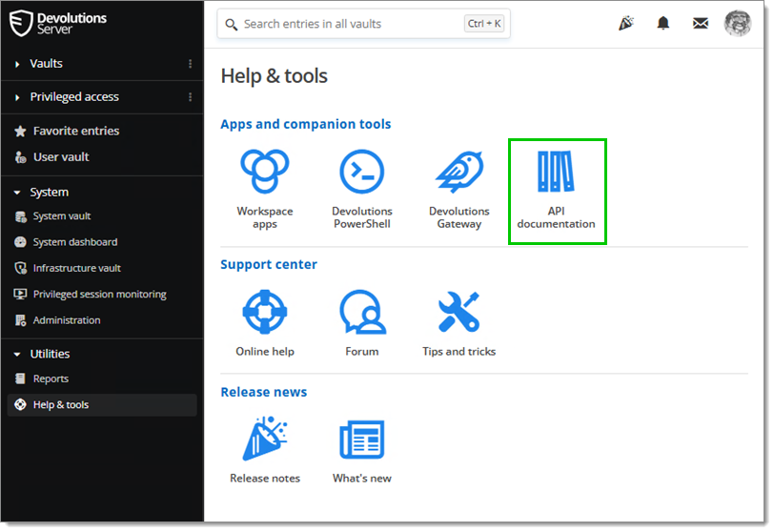774x532 pixels.
Task: Open the Workspace apps tile icon
Action: click(265, 172)
